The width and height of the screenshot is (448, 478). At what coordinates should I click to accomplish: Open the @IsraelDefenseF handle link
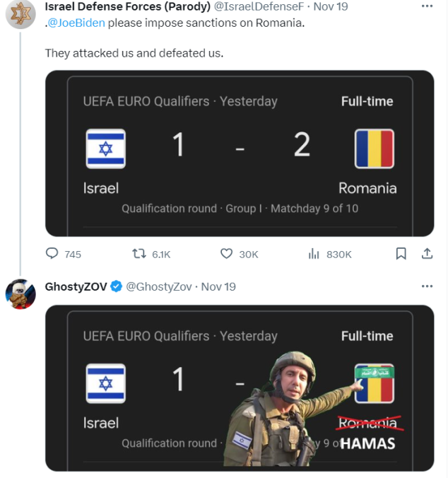(x=259, y=6)
